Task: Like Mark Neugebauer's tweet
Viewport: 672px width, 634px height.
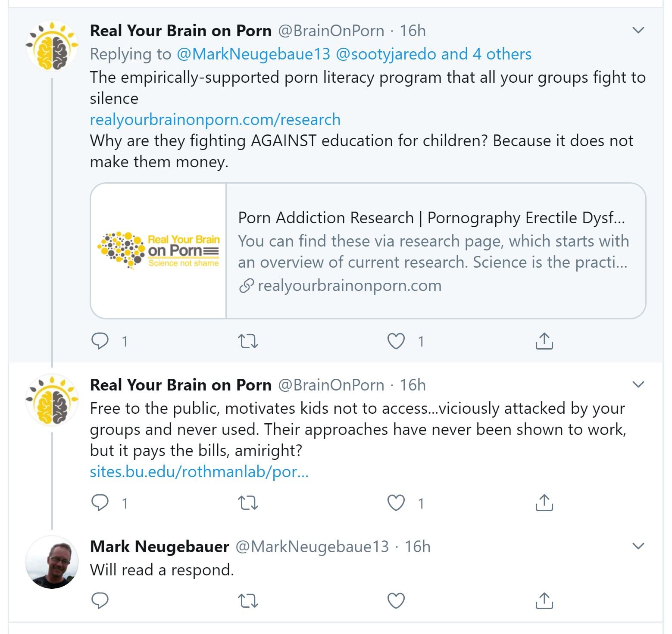Action: coord(396,600)
